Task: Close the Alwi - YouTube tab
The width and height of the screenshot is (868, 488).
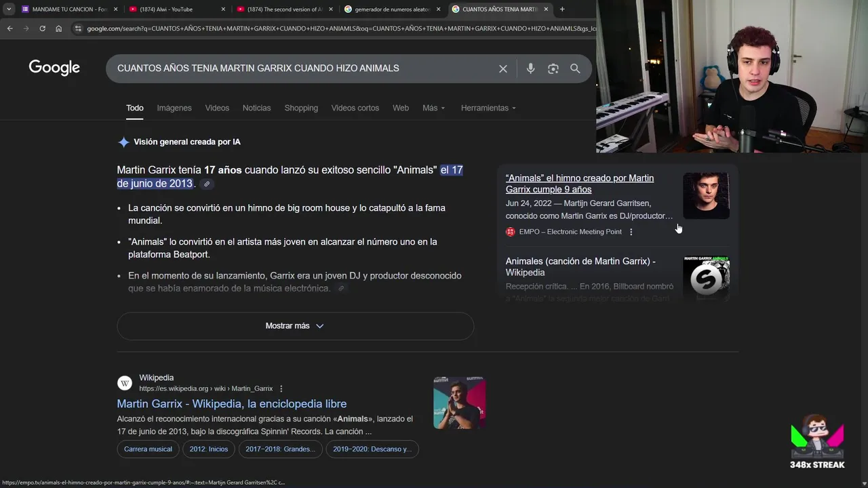Action: click(x=223, y=9)
